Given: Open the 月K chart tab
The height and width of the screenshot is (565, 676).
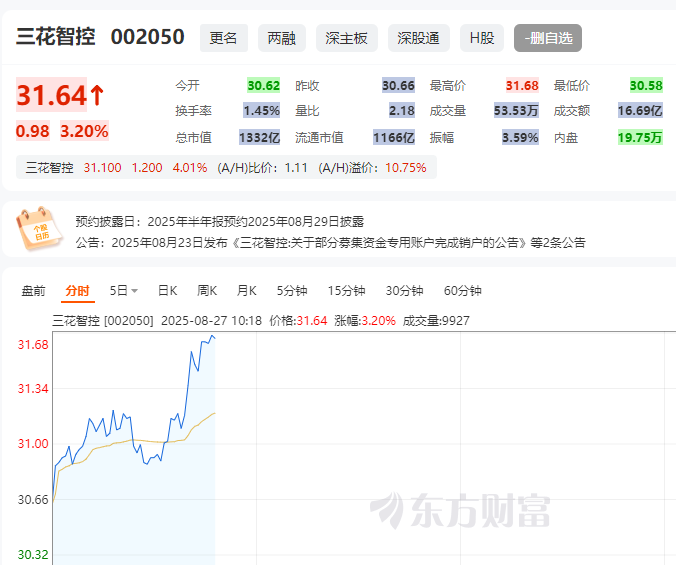Looking at the screenshot, I should (x=247, y=291).
